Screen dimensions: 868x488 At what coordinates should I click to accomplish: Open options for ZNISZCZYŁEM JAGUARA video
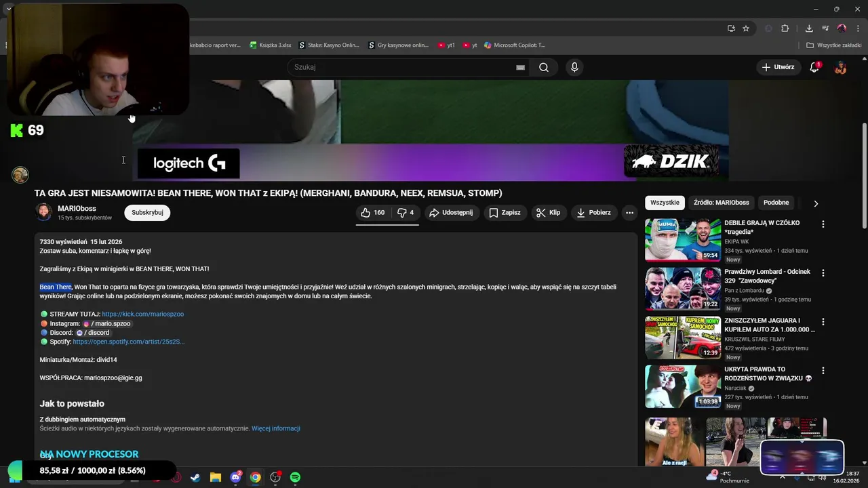click(823, 321)
